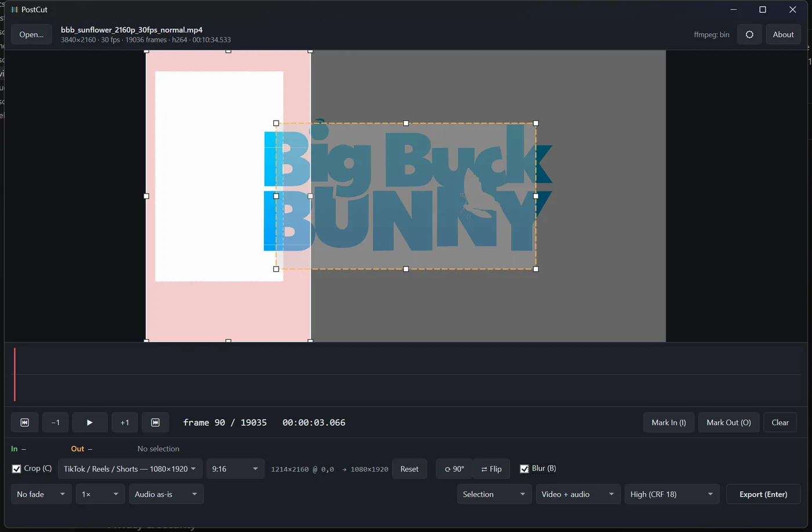Flip the video horizontally
The image size is (812, 532).
(491, 469)
